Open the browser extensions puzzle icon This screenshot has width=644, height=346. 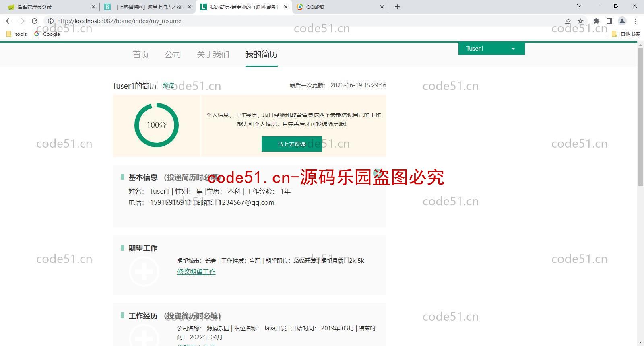tap(597, 21)
